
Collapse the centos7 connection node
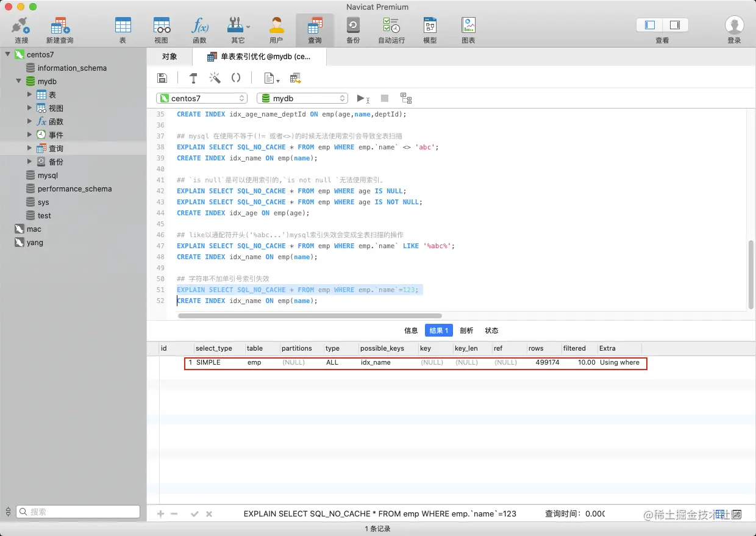click(x=8, y=54)
